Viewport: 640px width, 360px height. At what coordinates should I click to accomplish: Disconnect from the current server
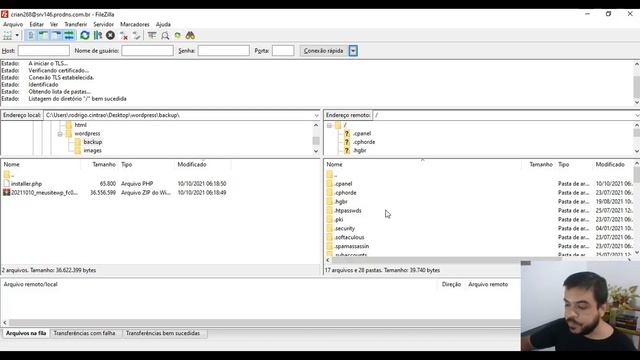[x=124, y=36]
